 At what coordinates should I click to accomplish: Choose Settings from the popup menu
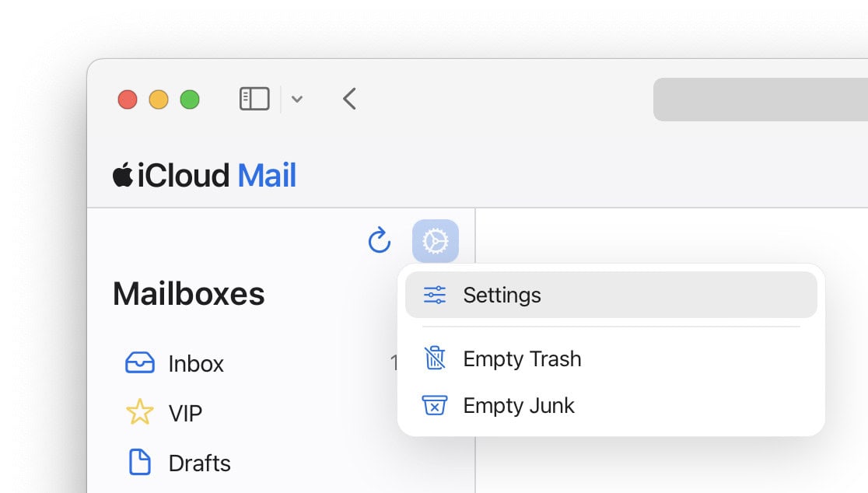pos(611,295)
